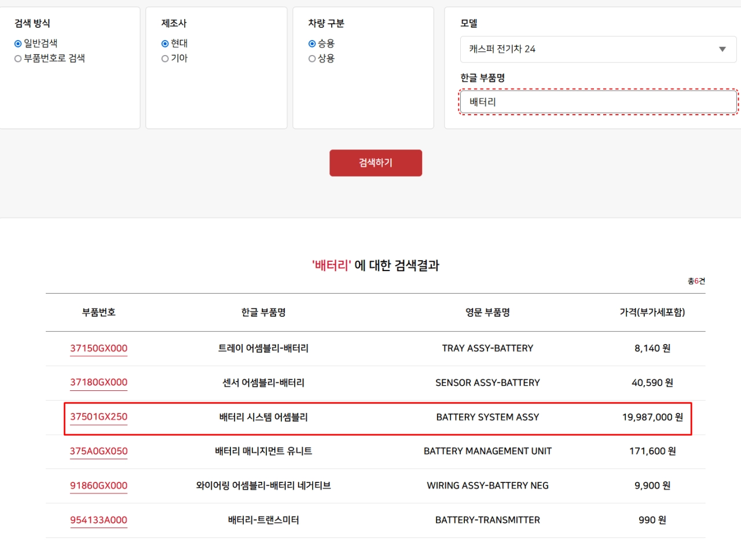
Task: Select 부품번호로 검색 radio option
Action: pos(18,58)
